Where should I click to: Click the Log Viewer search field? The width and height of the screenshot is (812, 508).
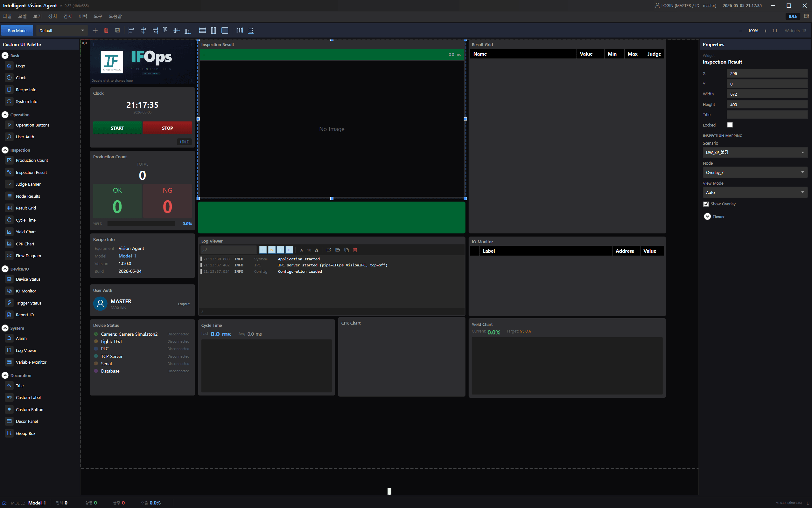coord(229,250)
